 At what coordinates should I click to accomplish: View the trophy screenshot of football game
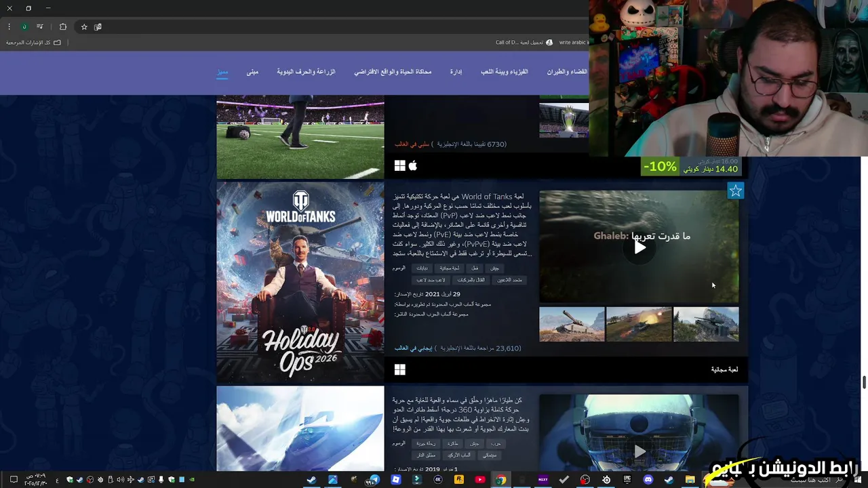564,121
